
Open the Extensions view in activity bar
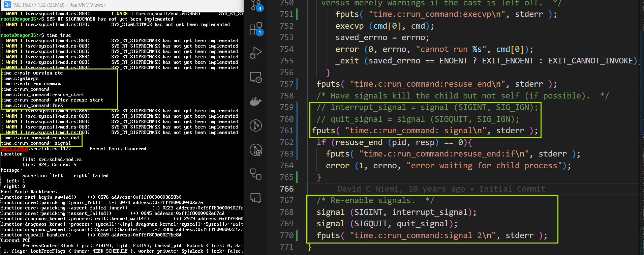pos(256,29)
